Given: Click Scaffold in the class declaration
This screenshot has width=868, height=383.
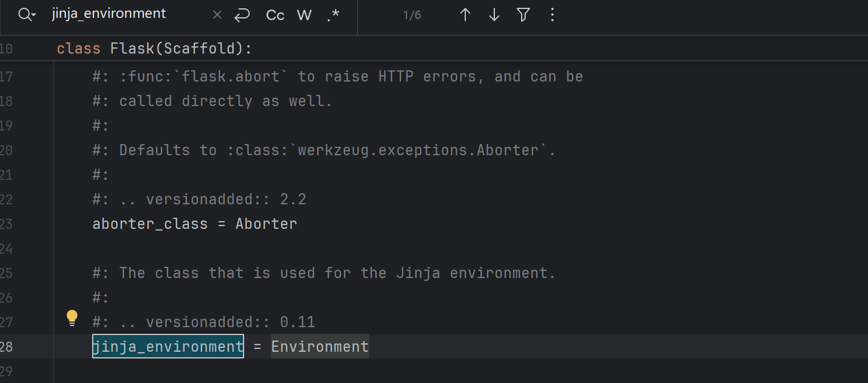Looking at the screenshot, I should (x=199, y=49).
